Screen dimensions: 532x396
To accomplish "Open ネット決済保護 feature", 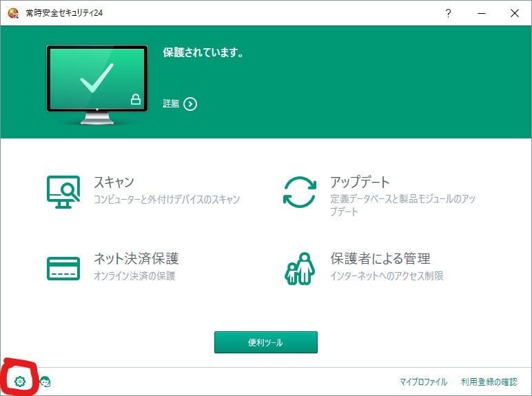I will (x=136, y=259).
